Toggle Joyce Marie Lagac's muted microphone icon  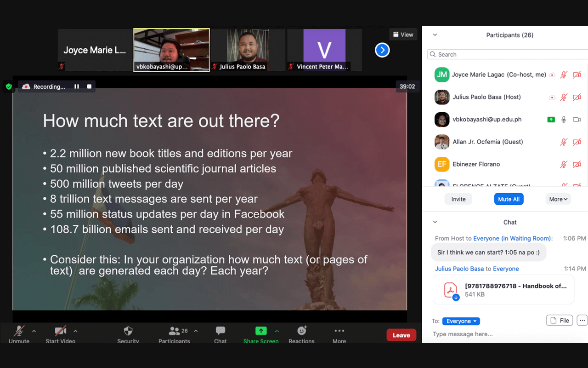pos(564,75)
